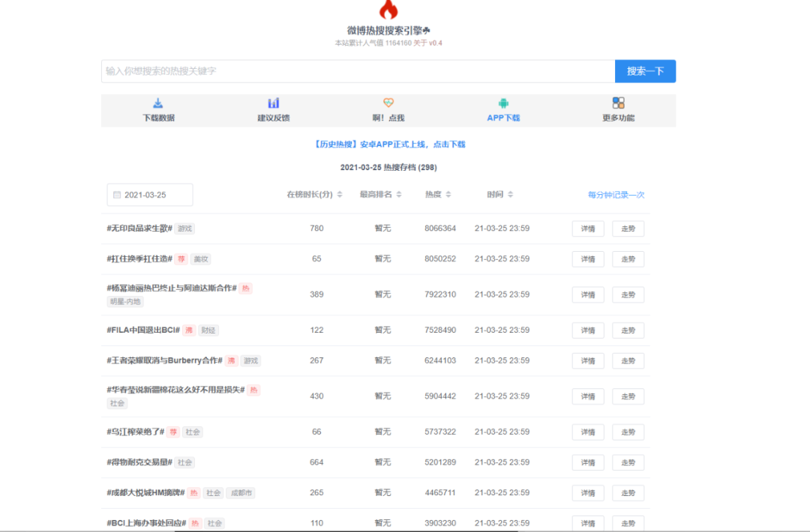810x532 pixels.
Task: Open 走势 for #得物耐克交易量#
Action: [x=628, y=462]
